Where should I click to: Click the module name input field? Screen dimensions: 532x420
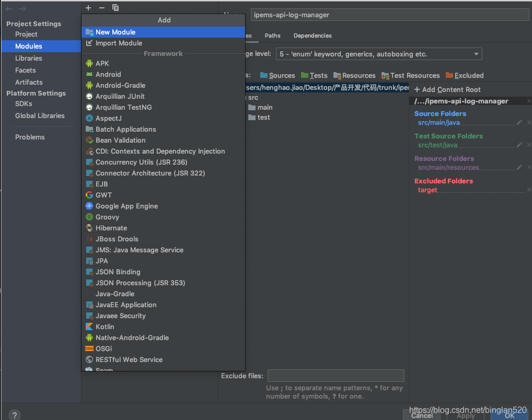point(389,15)
